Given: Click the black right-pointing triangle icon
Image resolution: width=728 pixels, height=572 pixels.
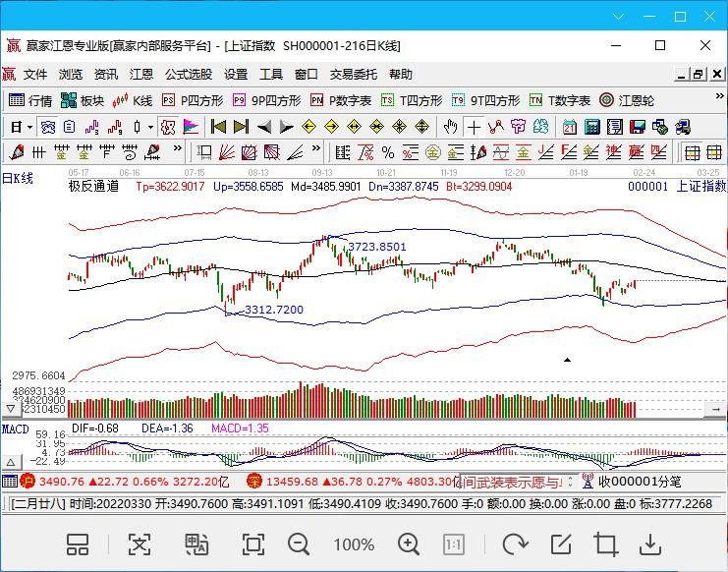Looking at the screenshot, I should pyautogui.click(x=287, y=127).
